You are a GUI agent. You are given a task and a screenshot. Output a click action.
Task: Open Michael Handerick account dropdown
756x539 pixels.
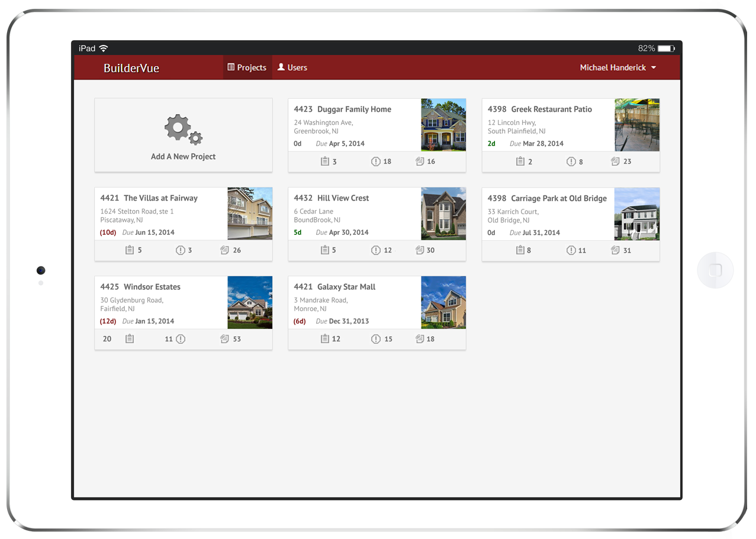tap(618, 67)
